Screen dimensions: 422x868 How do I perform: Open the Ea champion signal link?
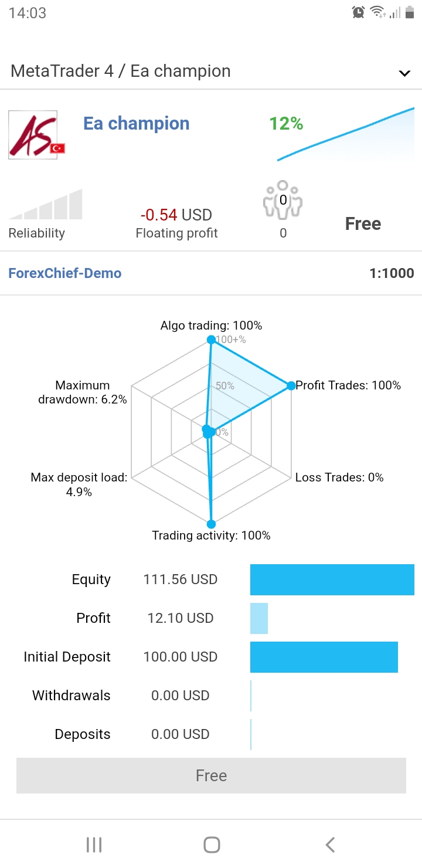136,124
